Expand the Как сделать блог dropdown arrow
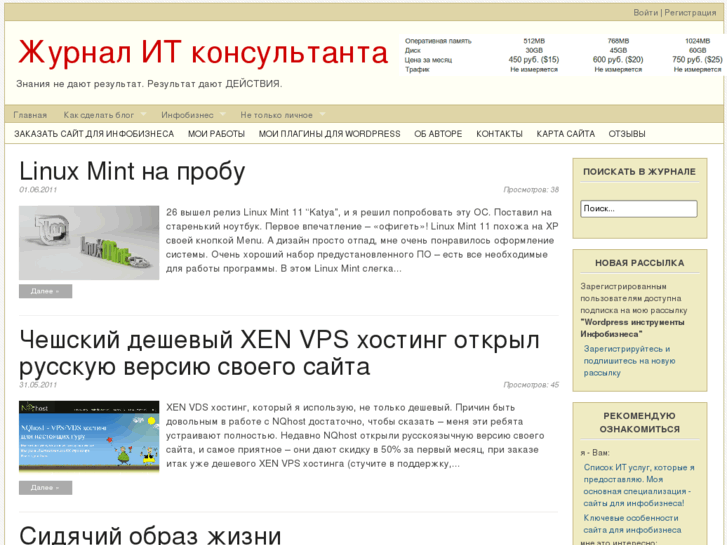727x545 pixels. point(143,114)
